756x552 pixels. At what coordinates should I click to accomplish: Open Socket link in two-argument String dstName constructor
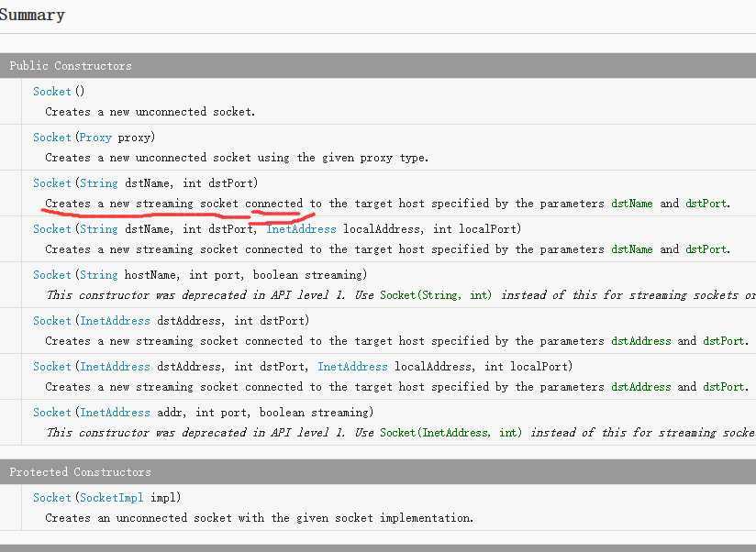coord(52,183)
